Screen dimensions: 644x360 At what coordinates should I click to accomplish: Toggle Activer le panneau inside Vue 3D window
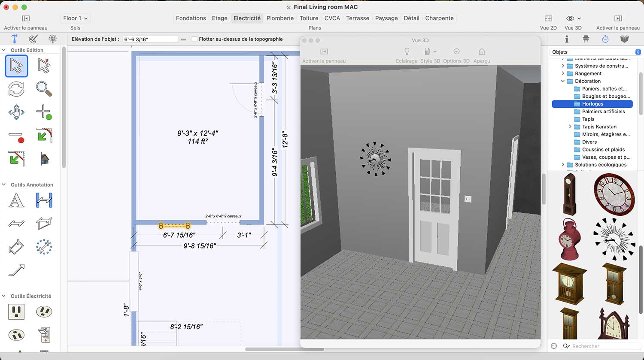324,52
